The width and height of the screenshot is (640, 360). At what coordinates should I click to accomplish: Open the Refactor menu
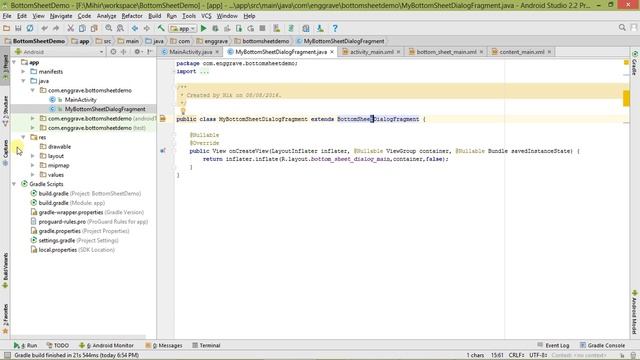point(132,16)
